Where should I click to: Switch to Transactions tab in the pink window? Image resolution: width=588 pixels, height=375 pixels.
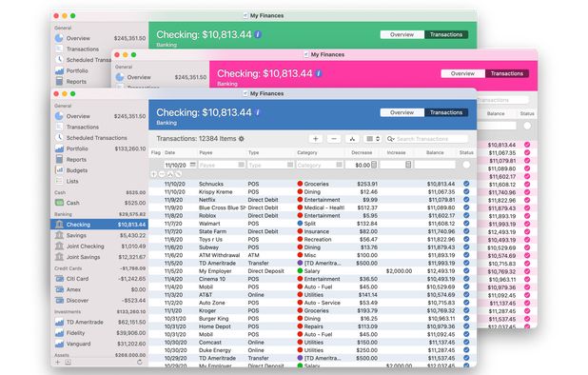(506, 73)
